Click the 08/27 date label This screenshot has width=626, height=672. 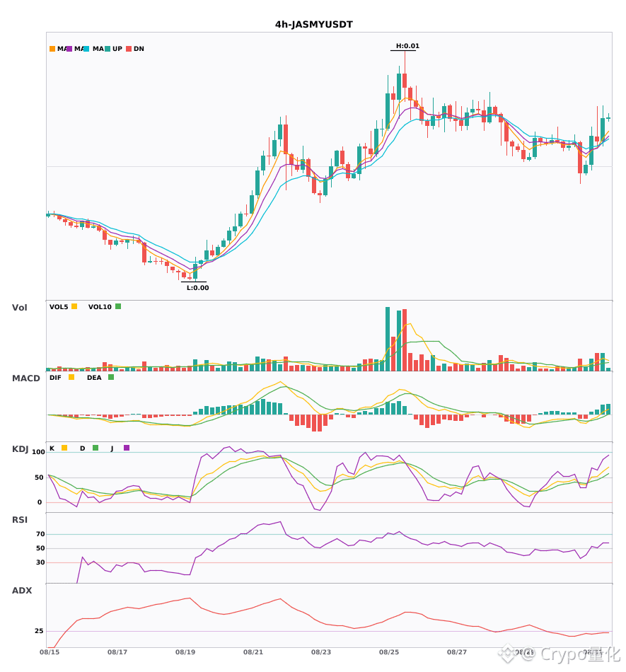click(x=457, y=652)
